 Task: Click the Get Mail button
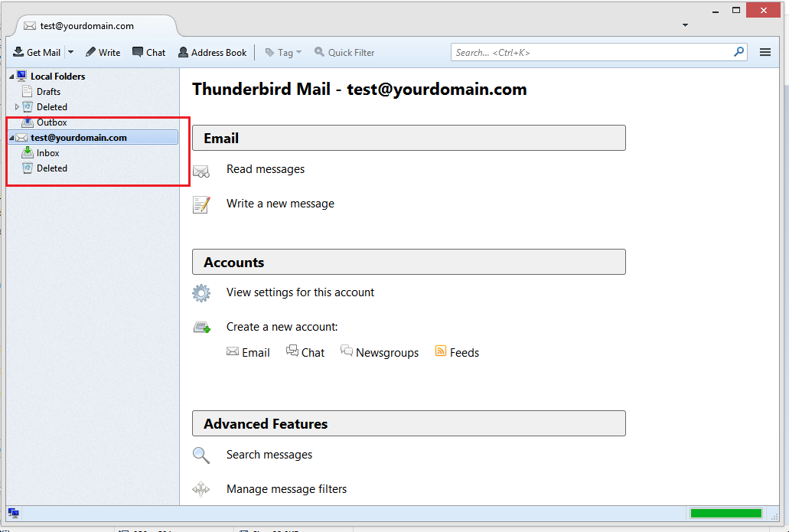[x=36, y=52]
